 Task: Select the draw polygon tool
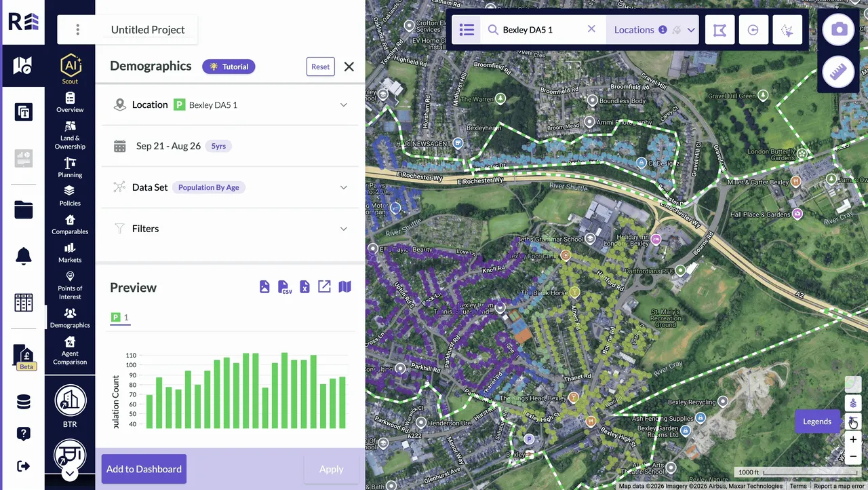719,30
